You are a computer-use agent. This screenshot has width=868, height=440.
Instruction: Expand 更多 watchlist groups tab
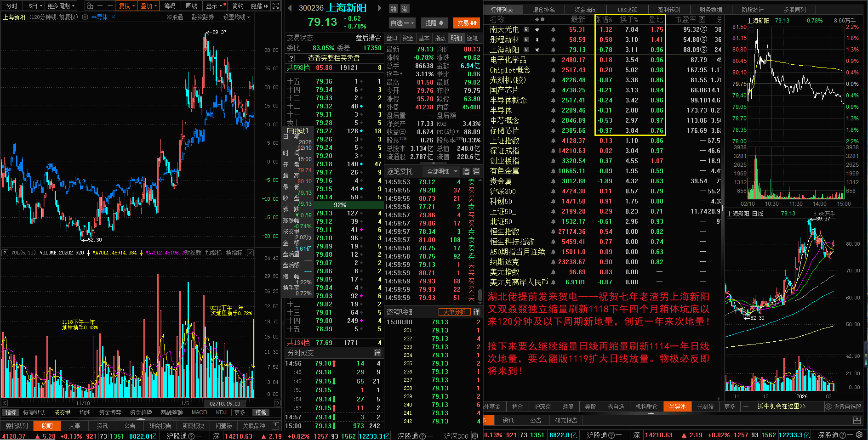tap(730, 406)
